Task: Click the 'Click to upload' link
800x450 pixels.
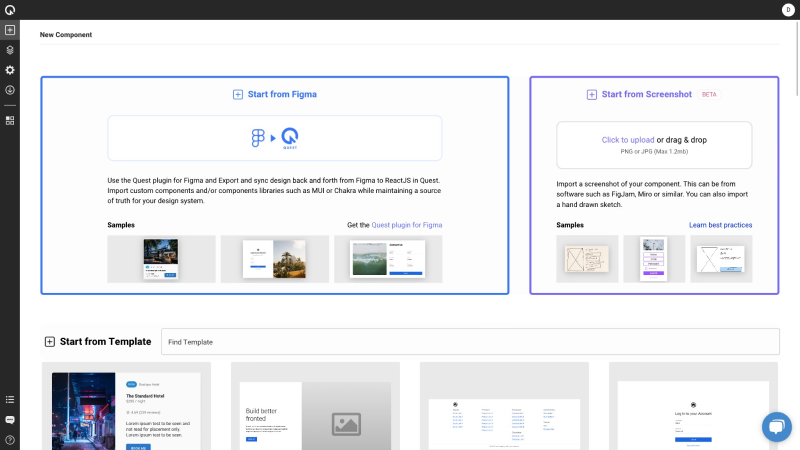Action: pos(628,140)
